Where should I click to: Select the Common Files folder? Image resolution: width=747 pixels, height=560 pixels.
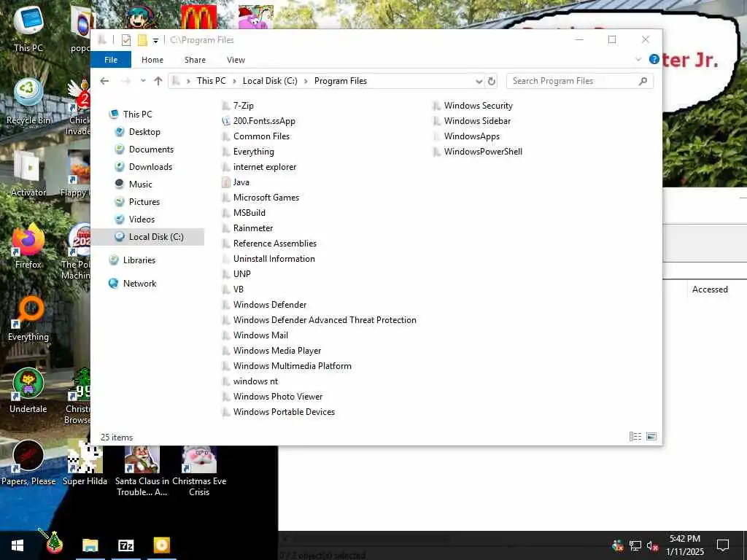pyautogui.click(x=261, y=136)
